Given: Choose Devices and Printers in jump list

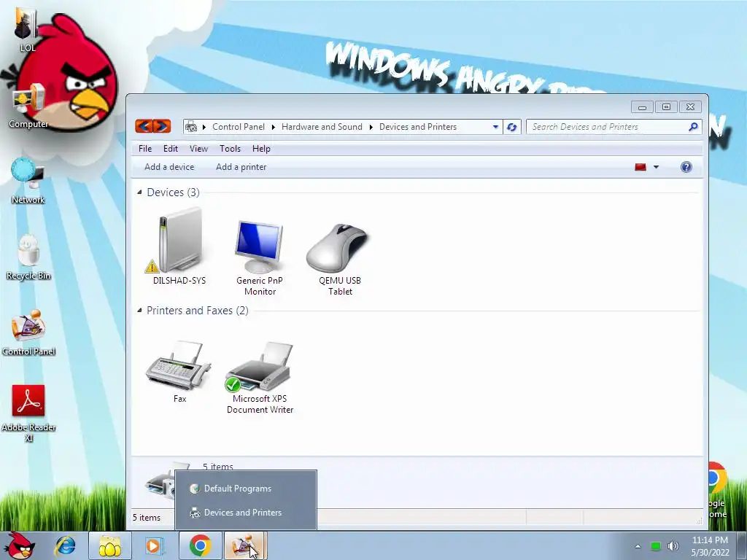Looking at the screenshot, I should click(246, 513).
